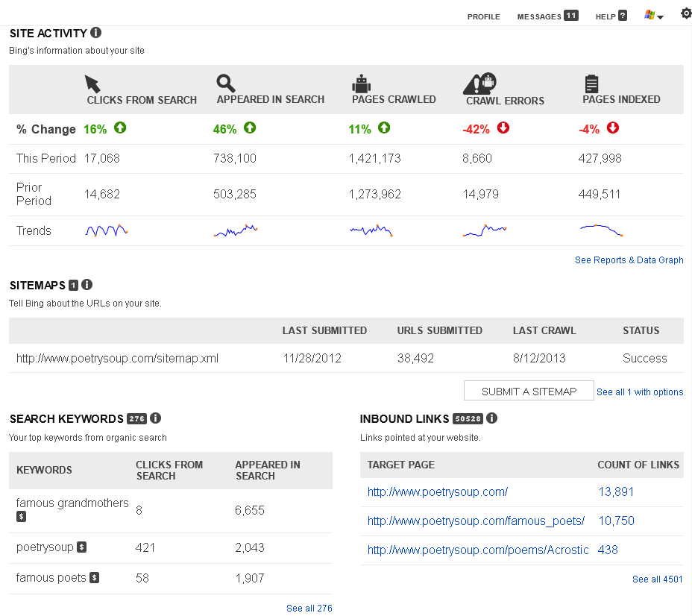Open the Clicks From Search trend sparkline

tap(107, 230)
